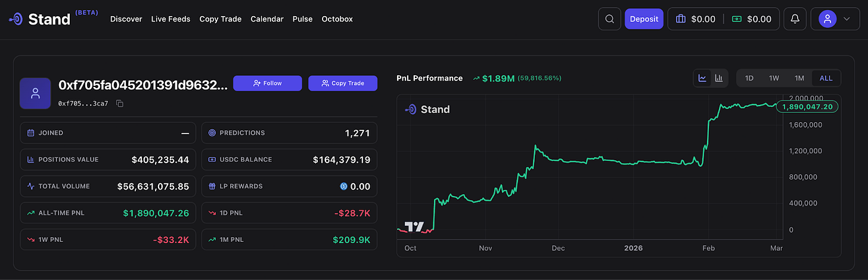Open Live Feeds in navigation
Image resolution: width=868 pixels, height=280 pixels.
(x=170, y=19)
